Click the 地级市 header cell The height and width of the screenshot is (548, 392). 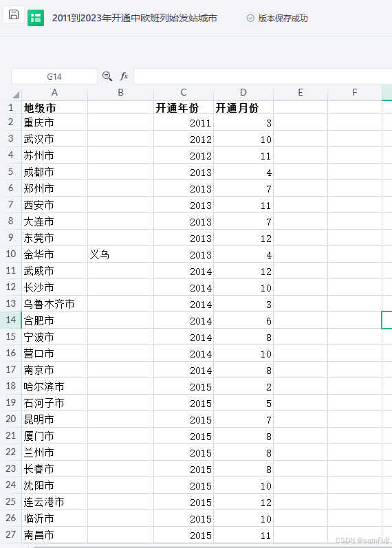pos(54,108)
